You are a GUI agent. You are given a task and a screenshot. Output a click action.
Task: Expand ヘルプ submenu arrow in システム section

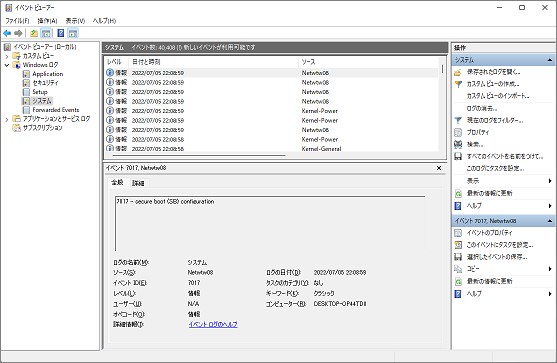[550, 206]
